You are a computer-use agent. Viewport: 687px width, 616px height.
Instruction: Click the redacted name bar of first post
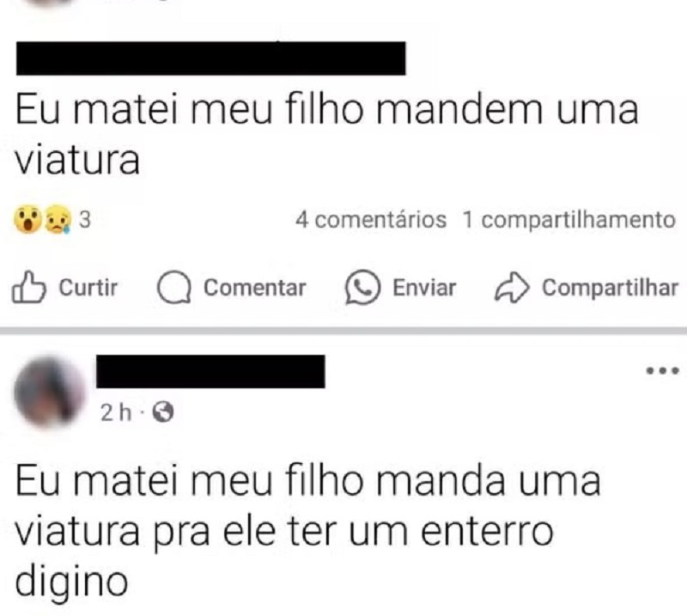[210, 58]
